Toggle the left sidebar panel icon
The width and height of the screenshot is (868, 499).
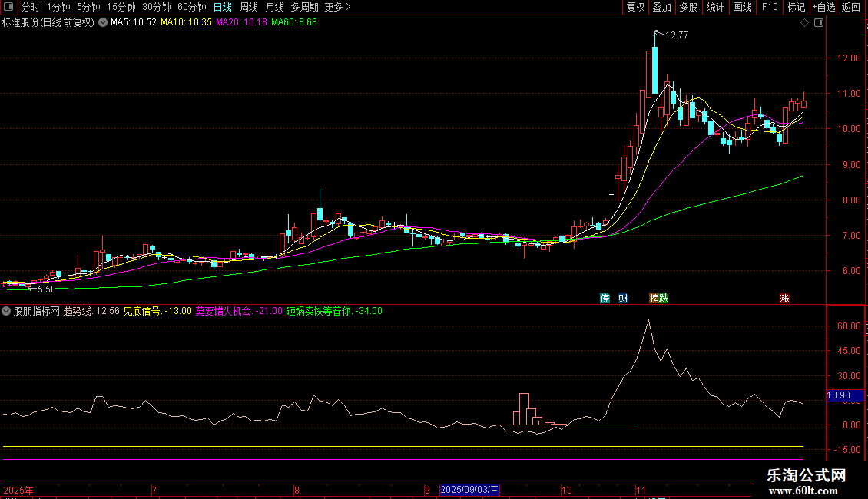8,7
